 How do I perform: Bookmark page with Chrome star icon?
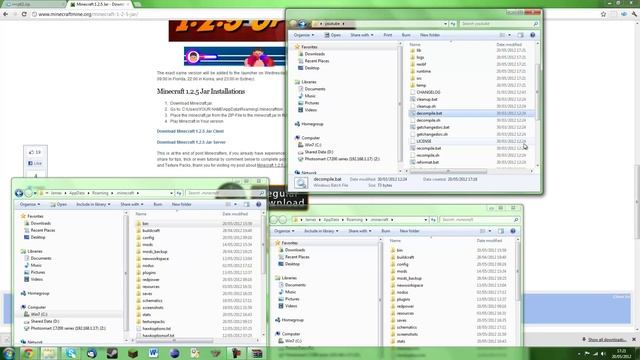[x=603, y=14]
